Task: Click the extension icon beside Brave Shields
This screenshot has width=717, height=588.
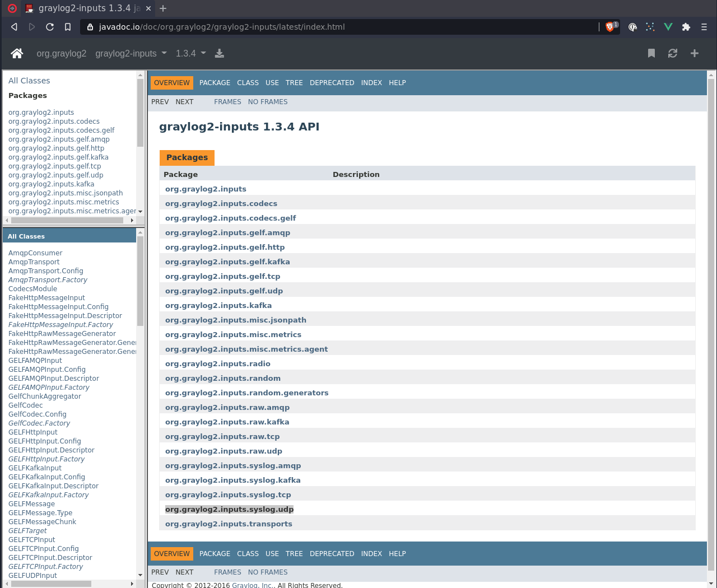Action: point(632,27)
